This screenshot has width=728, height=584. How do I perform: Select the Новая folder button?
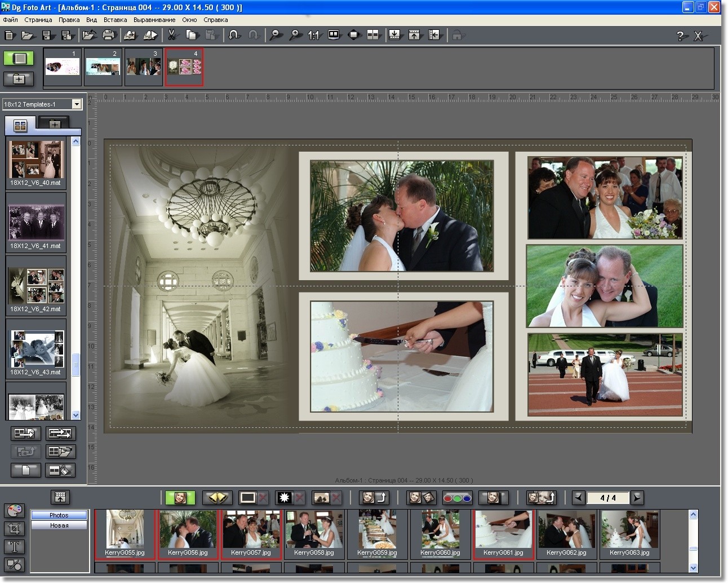[59, 525]
